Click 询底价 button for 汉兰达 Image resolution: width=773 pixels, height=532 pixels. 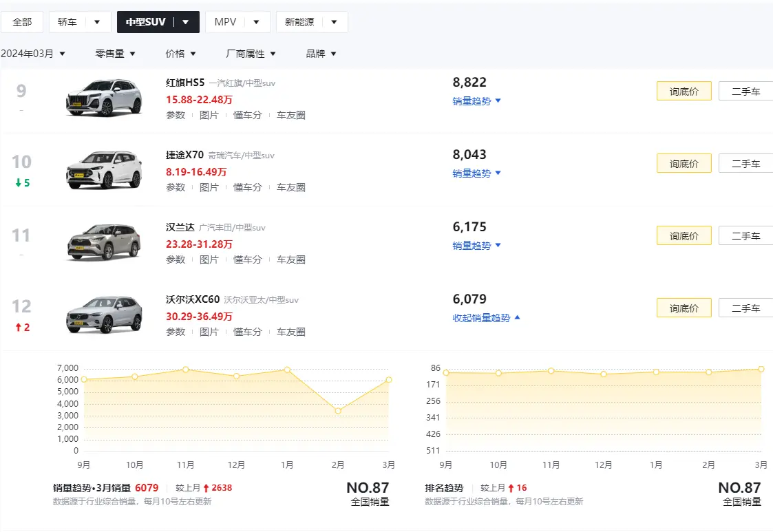(684, 235)
